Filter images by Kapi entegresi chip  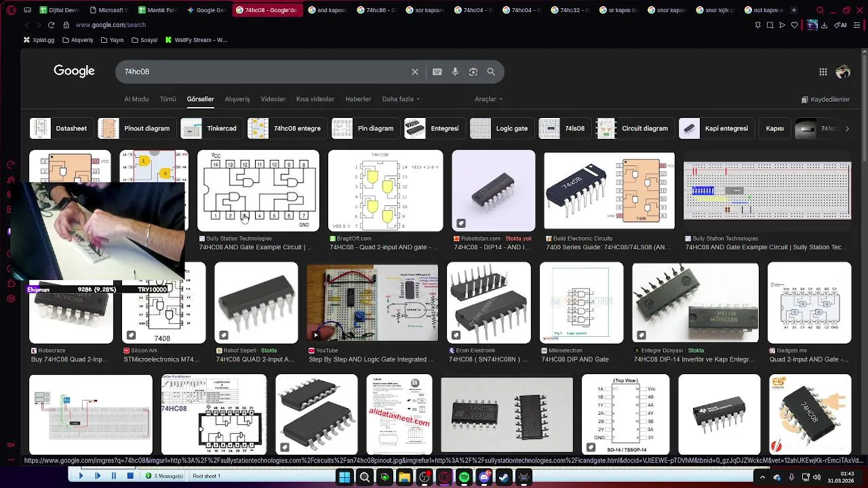point(716,128)
